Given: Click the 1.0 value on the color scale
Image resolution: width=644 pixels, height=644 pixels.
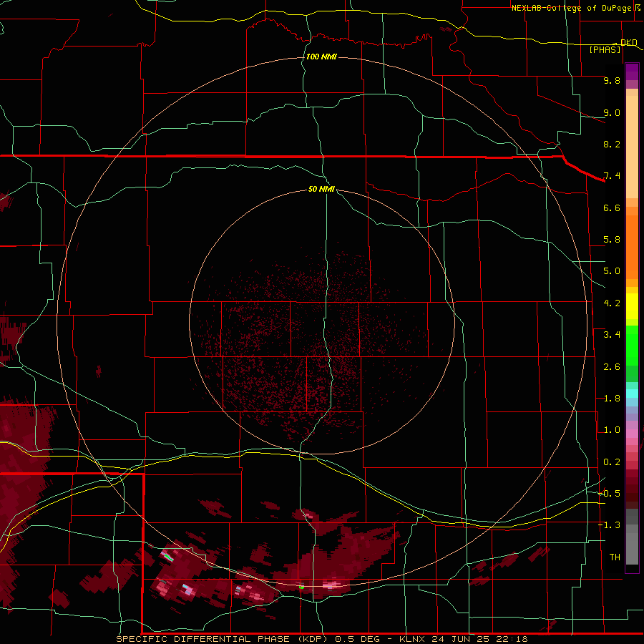Looking at the screenshot, I should (612, 430).
